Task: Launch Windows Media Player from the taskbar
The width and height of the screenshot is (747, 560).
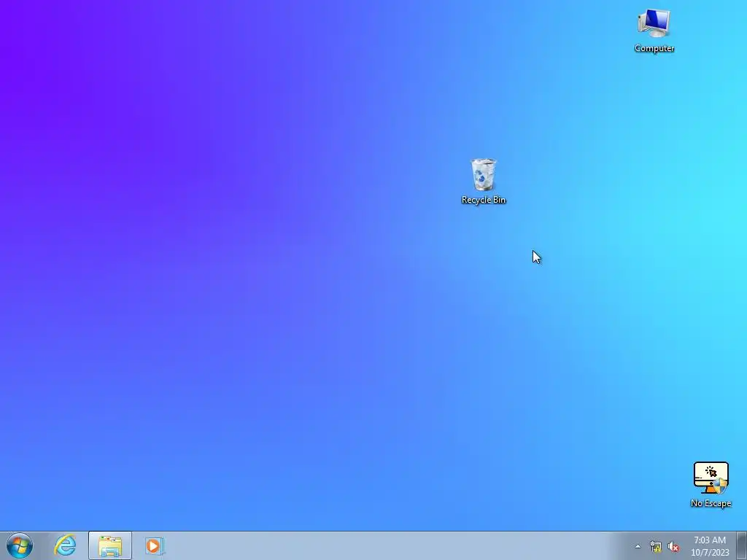Action: point(155,545)
